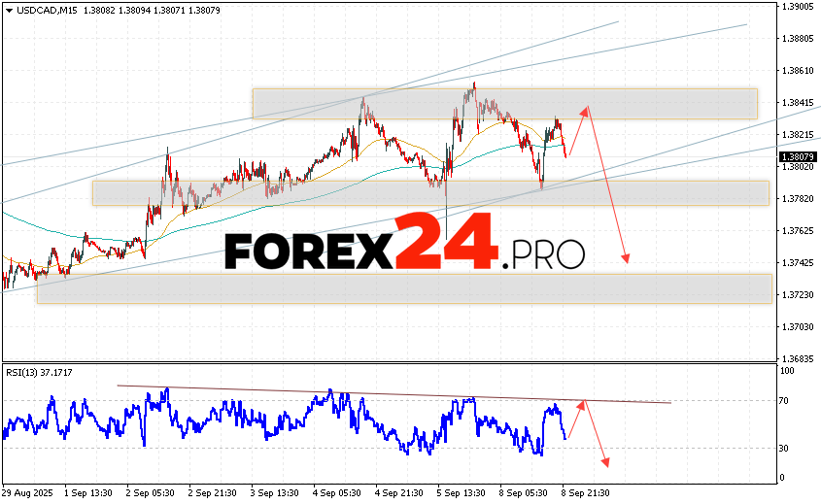Open the USDCAD,M15 chart title dropdown arrow
821x504 pixels.
coord(10,11)
